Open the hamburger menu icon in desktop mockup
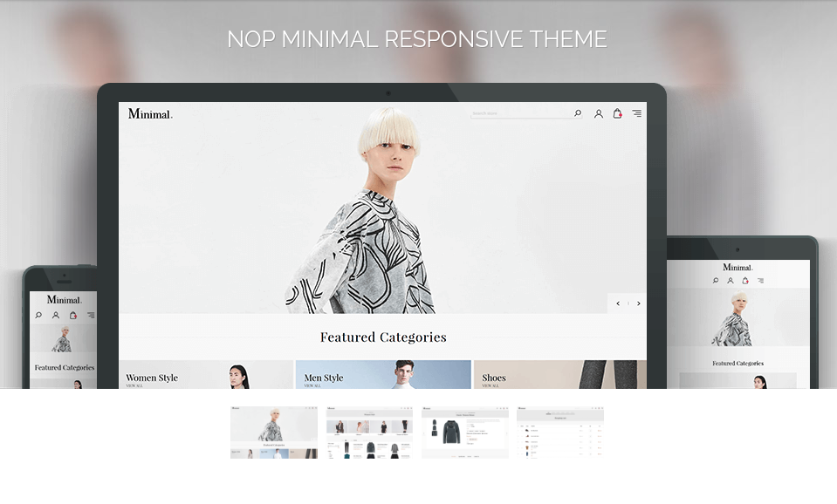Image resolution: width=837 pixels, height=504 pixels. (637, 113)
